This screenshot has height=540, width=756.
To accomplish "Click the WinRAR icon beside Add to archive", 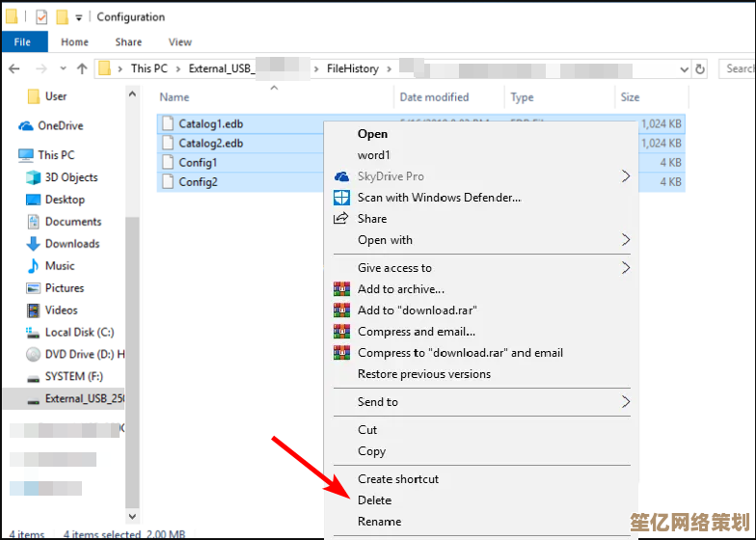I will pos(341,289).
